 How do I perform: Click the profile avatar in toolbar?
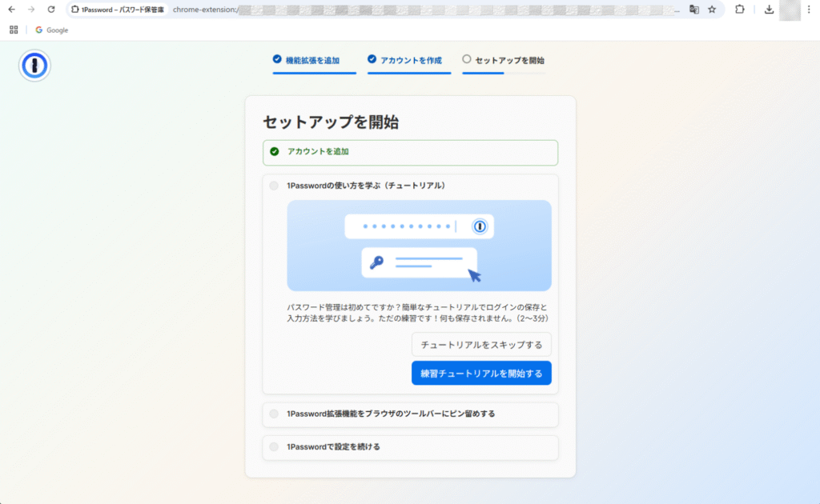coord(790,10)
